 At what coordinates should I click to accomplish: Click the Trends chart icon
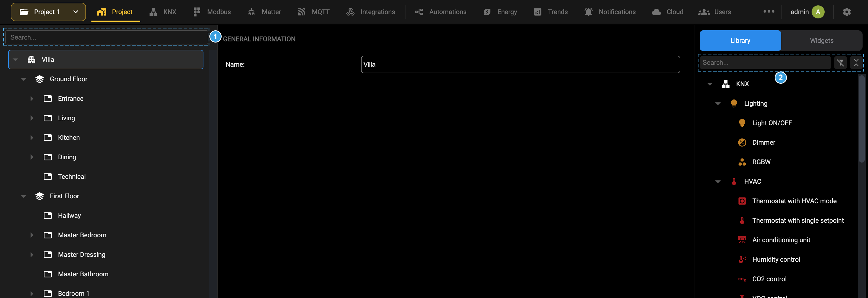pos(537,12)
